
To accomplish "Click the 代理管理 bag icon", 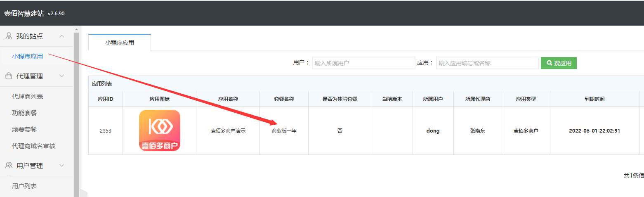I will pos(9,76).
